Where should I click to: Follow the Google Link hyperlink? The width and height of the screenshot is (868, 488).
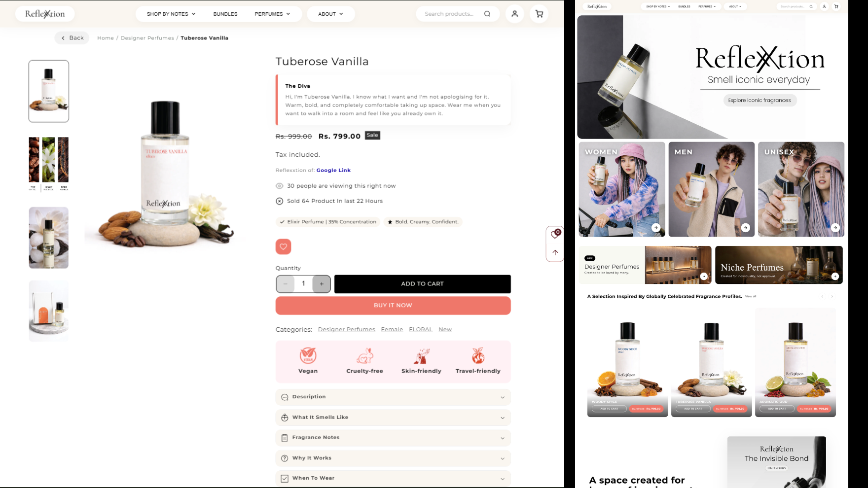(333, 170)
